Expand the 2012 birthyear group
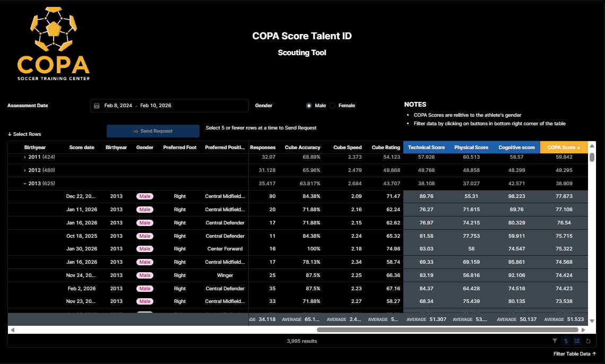 tap(25, 170)
